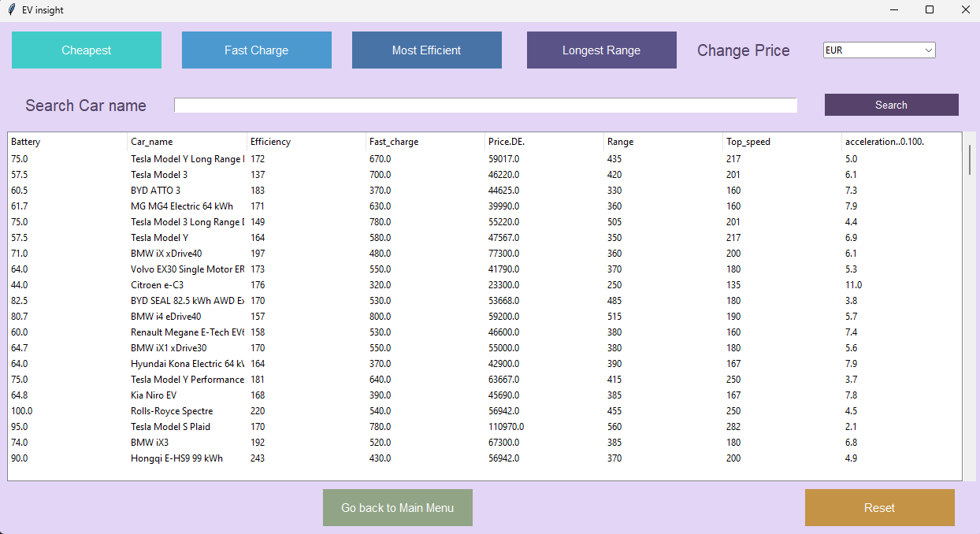Sort by Battery column header
Viewport: 980px width, 534px height.
coord(67,142)
